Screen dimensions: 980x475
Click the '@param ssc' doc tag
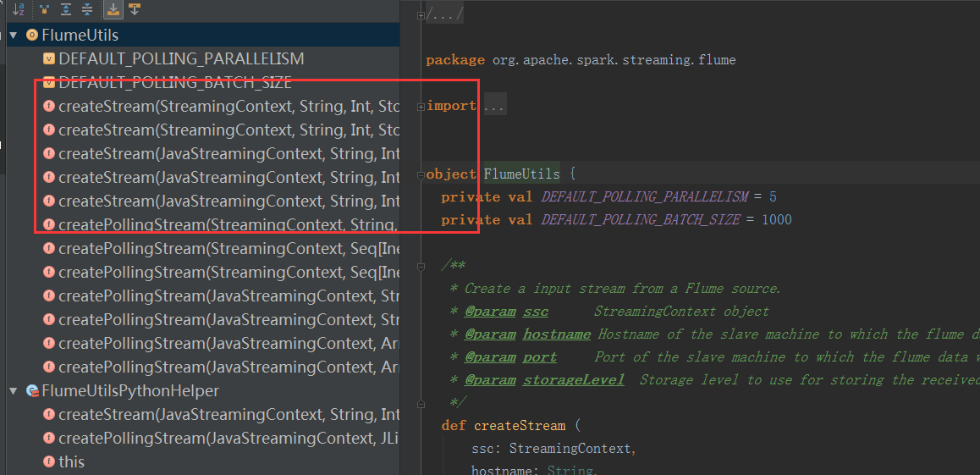point(506,312)
